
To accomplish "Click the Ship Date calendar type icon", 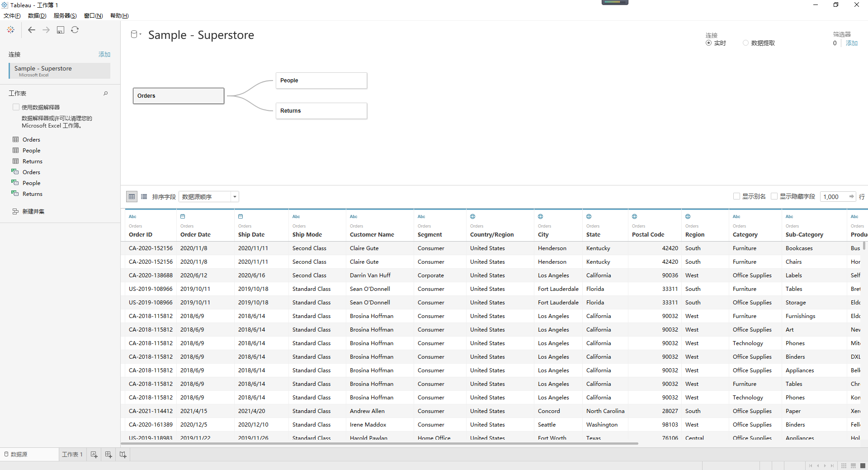I will pyautogui.click(x=241, y=216).
